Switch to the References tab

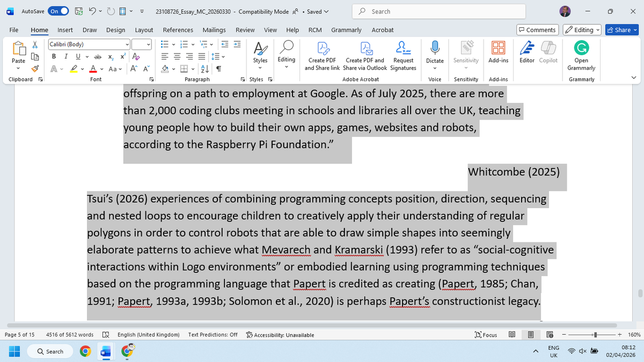coord(178,30)
